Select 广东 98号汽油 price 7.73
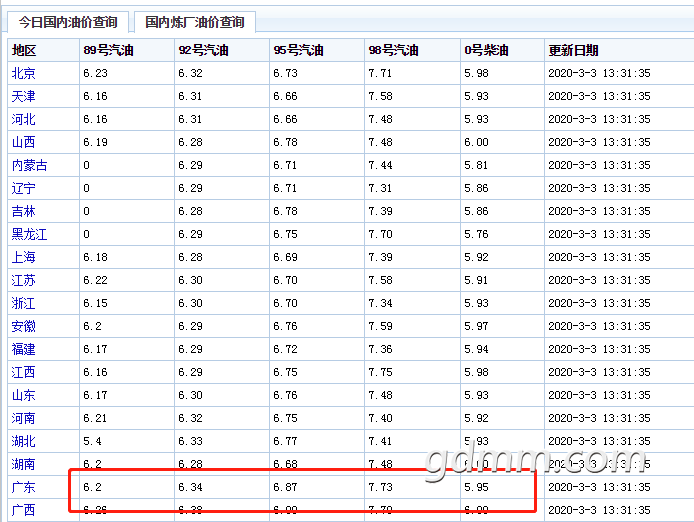 (x=381, y=487)
